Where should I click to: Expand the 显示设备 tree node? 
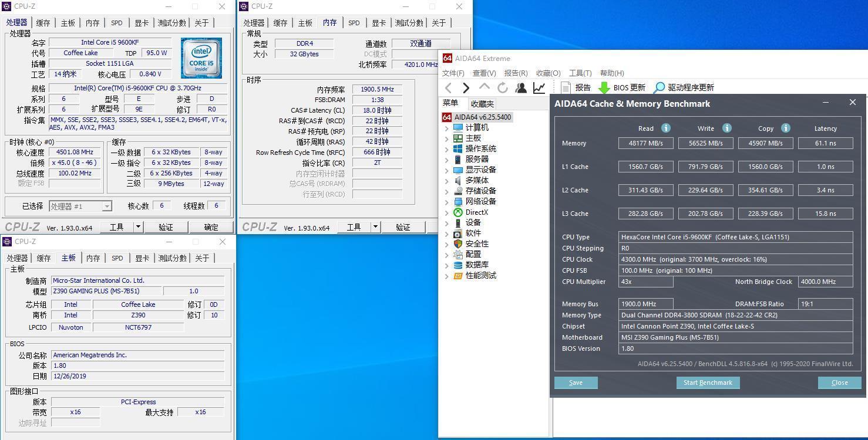click(446, 170)
